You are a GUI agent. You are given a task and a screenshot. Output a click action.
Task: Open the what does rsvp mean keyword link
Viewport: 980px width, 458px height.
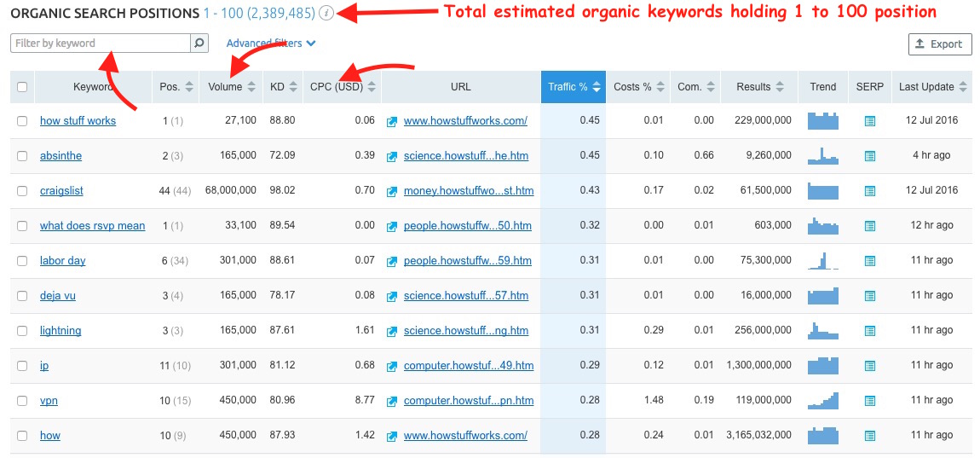tap(92, 226)
